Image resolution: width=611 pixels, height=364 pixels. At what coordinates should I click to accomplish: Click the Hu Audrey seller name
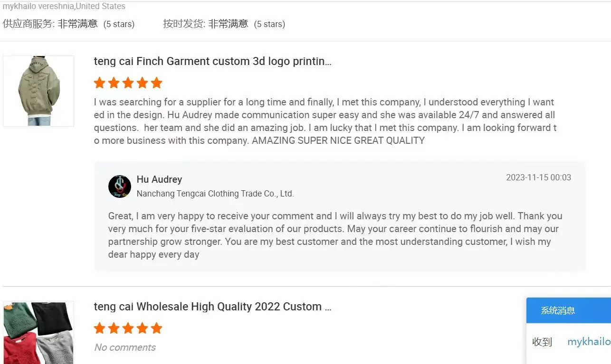(x=159, y=179)
